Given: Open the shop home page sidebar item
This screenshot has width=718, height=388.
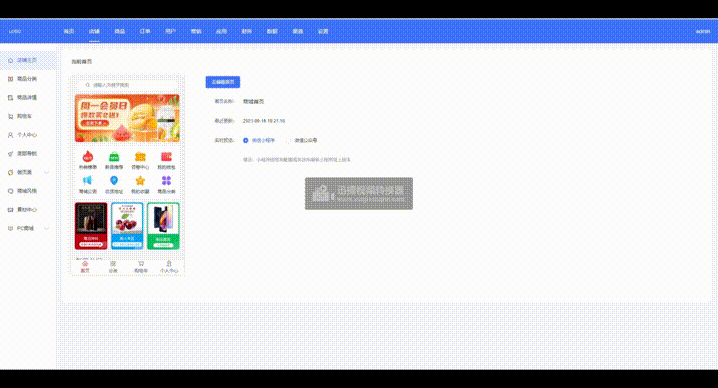Looking at the screenshot, I should 27,60.
